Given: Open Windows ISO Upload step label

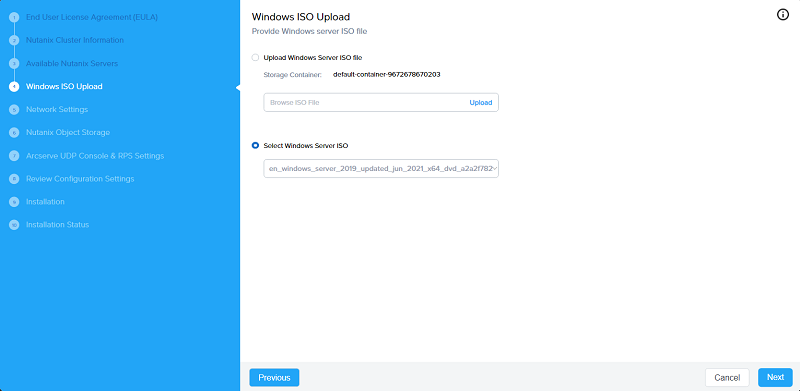Looking at the screenshot, I should click(64, 87).
